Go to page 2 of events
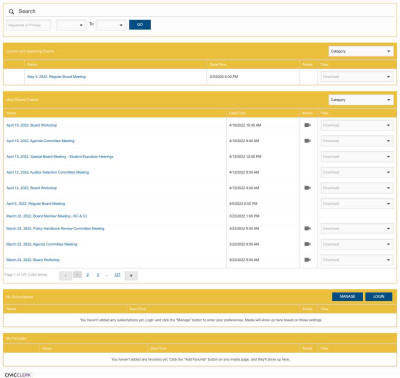This screenshot has width=400, height=378. click(x=88, y=275)
